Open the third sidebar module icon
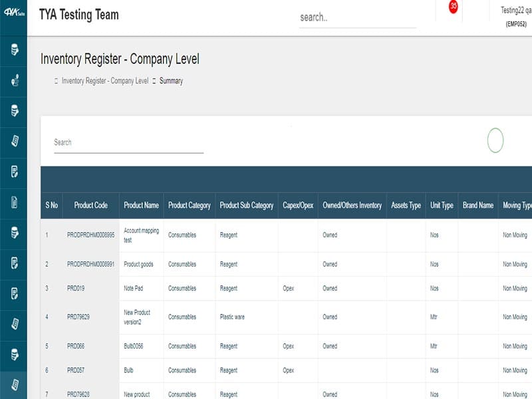The height and width of the screenshot is (399, 532). (14, 110)
